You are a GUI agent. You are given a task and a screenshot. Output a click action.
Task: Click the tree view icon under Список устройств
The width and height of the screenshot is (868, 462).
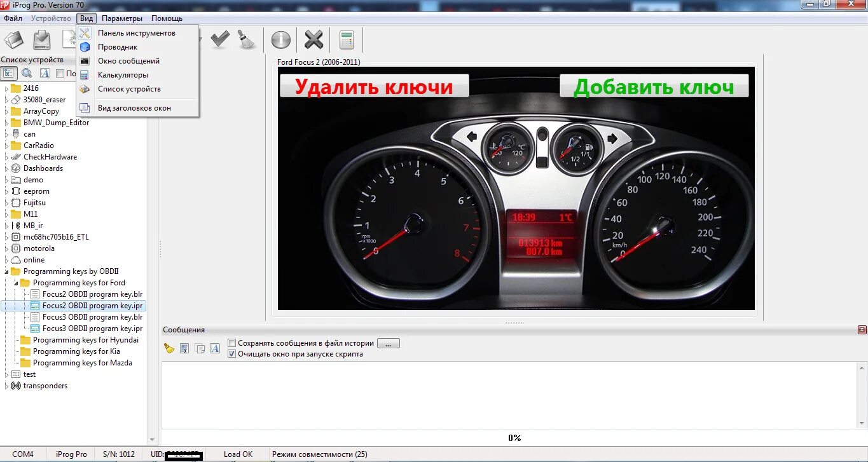coord(8,73)
